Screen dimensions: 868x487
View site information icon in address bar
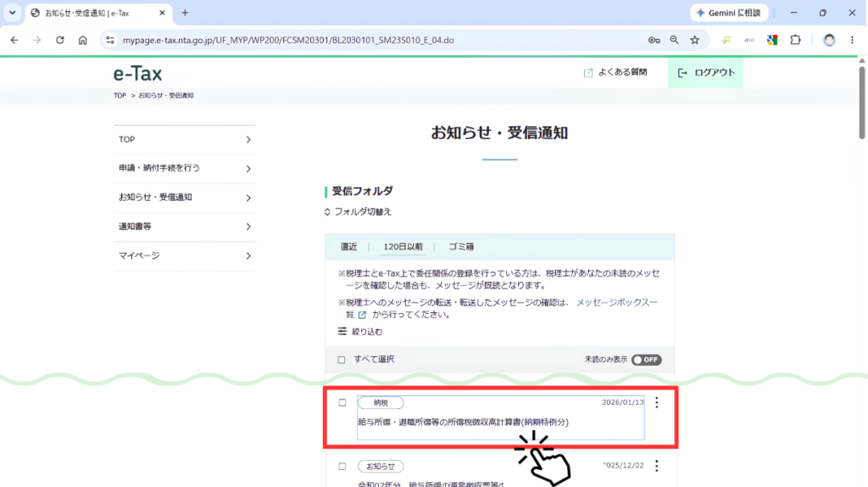click(x=110, y=40)
